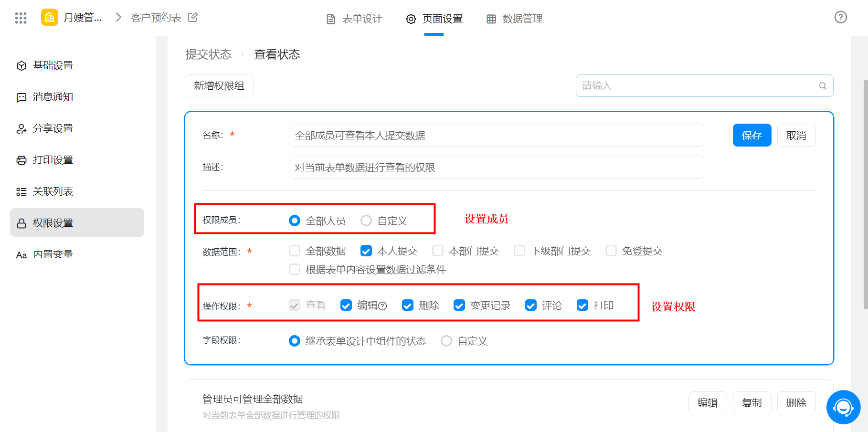
Task: Click the blue 保存 button
Action: (x=752, y=135)
